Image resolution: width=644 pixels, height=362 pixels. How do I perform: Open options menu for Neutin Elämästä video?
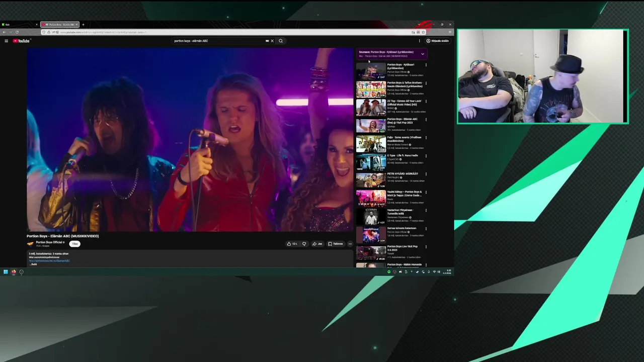[426, 83]
